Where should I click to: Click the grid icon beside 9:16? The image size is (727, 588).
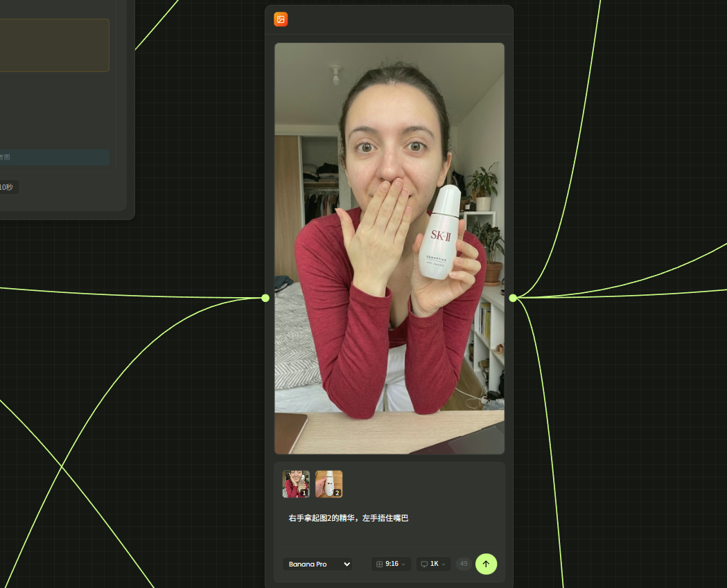pos(379,564)
